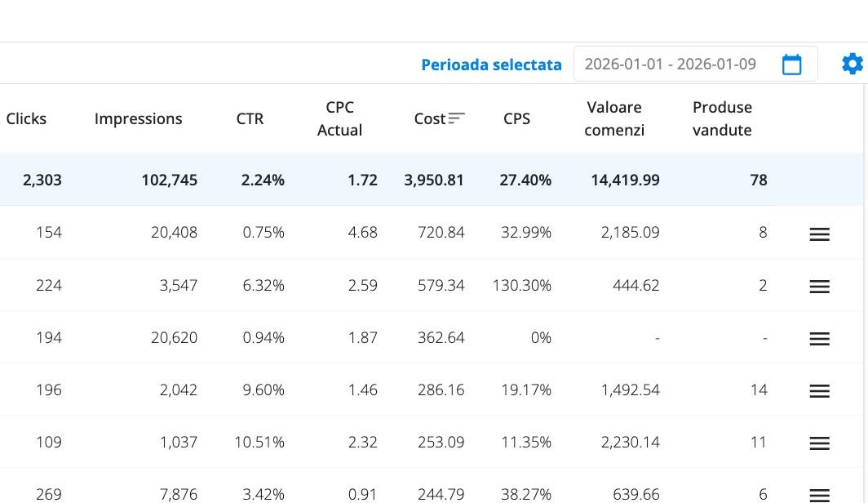Open the table settings gear icon
Viewport: 868px width, 503px height.
click(x=852, y=64)
